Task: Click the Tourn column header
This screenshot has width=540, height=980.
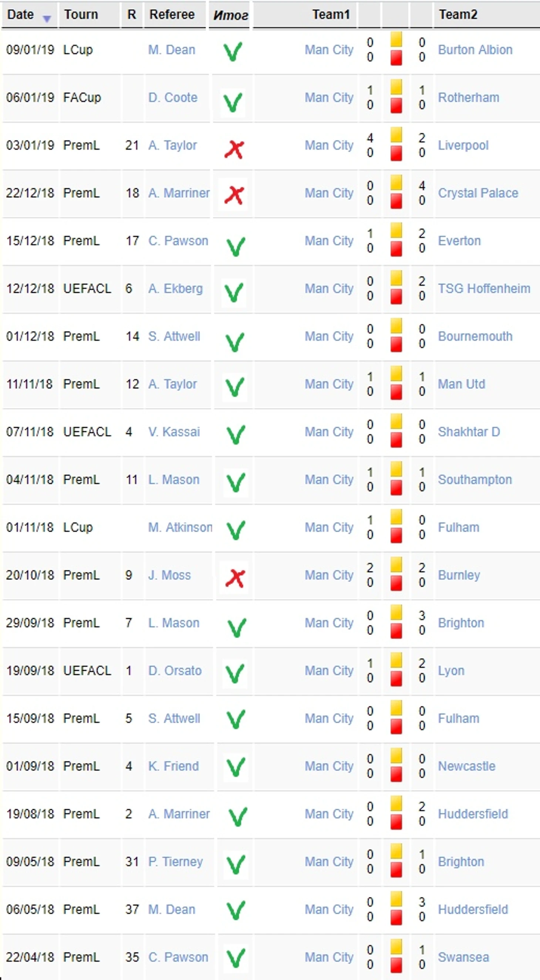Action: tap(81, 14)
